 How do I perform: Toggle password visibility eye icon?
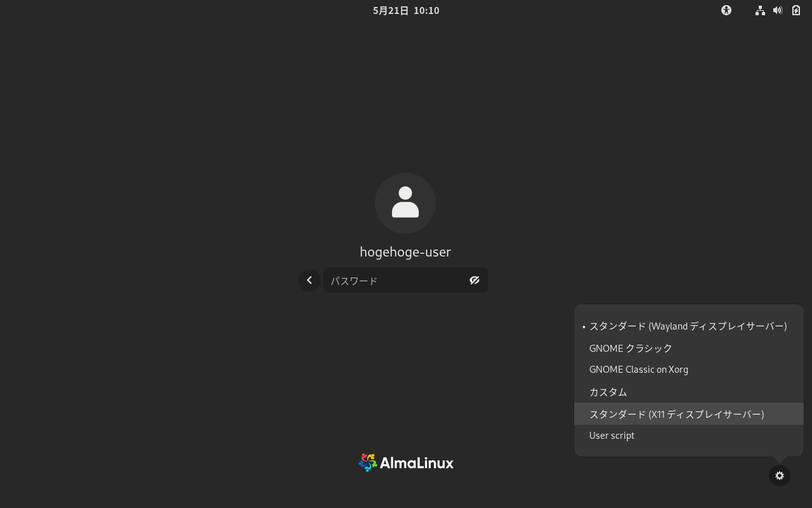[x=475, y=280]
